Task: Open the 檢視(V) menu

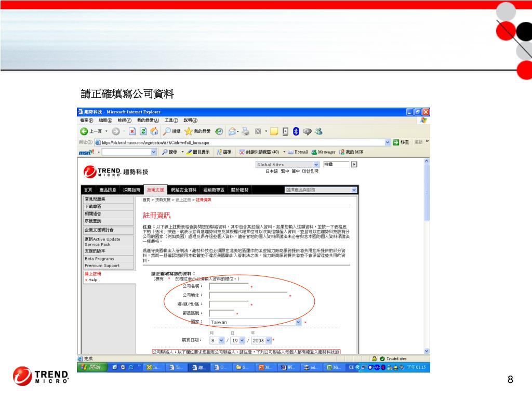Action: 125,121
